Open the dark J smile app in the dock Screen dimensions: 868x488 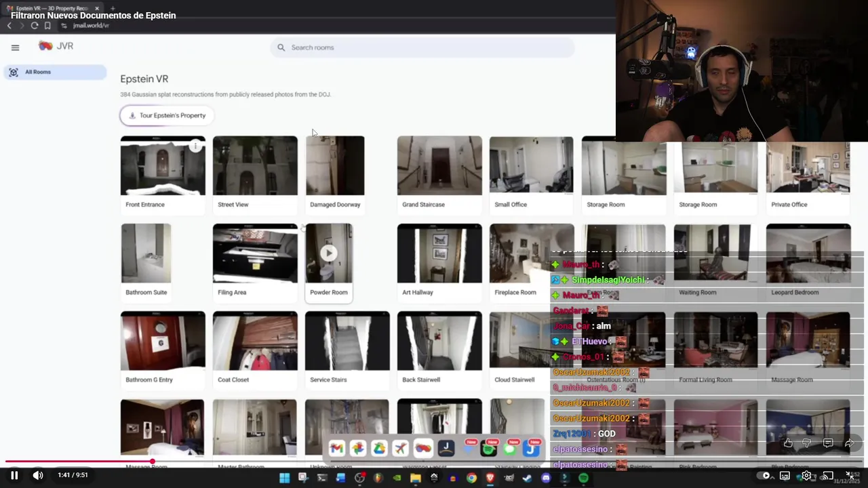tap(446, 449)
